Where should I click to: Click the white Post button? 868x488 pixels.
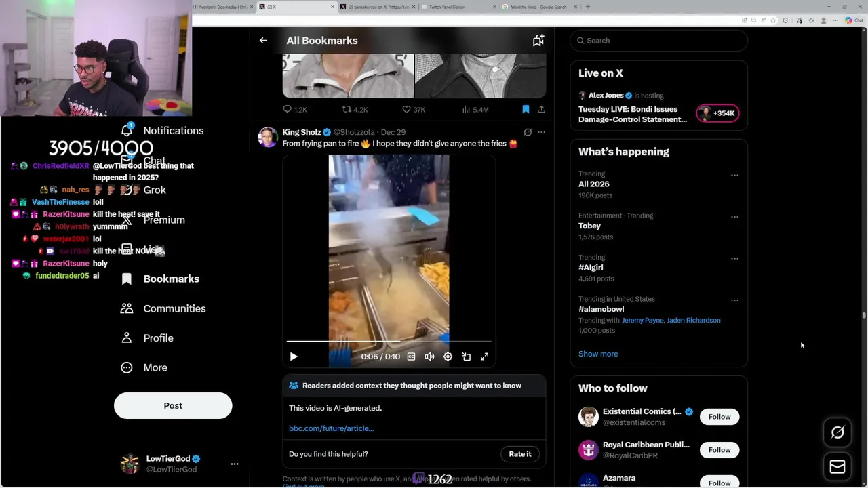(173, 406)
